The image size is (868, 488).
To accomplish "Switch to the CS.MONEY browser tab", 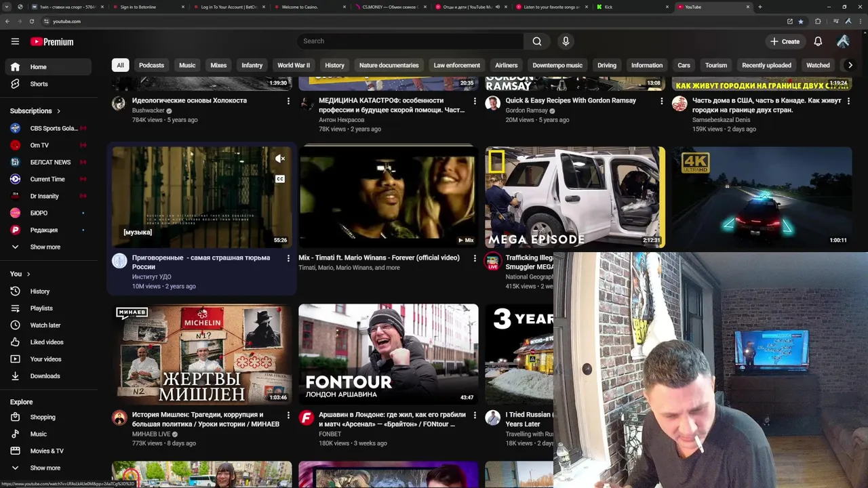I will (x=390, y=7).
